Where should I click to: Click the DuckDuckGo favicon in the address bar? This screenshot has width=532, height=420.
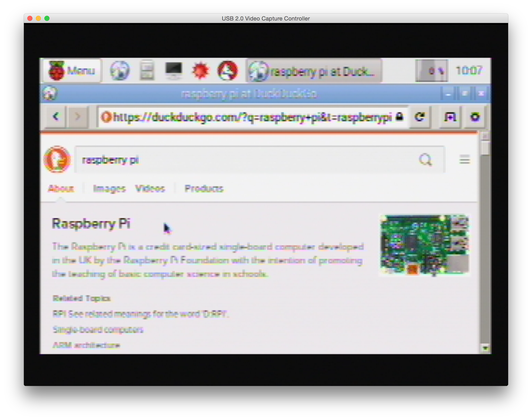pyautogui.click(x=106, y=117)
